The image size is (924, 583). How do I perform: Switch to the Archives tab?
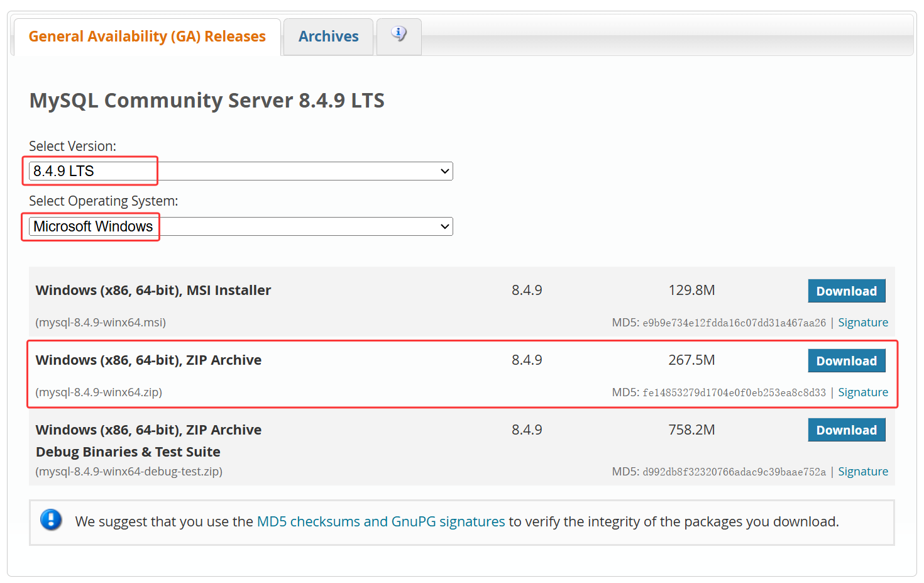tap(328, 36)
